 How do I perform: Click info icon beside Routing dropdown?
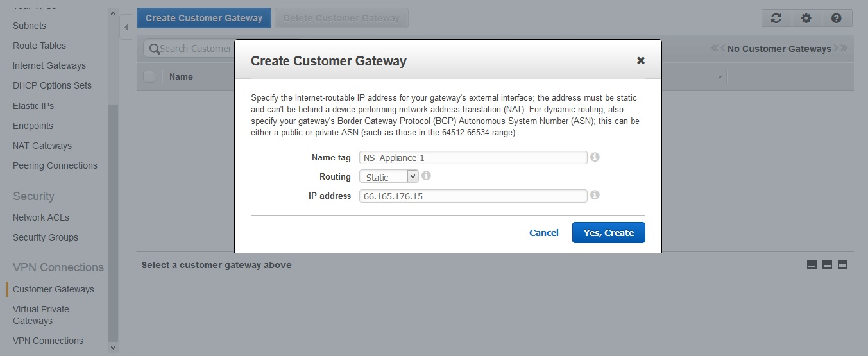click(426, 175)
